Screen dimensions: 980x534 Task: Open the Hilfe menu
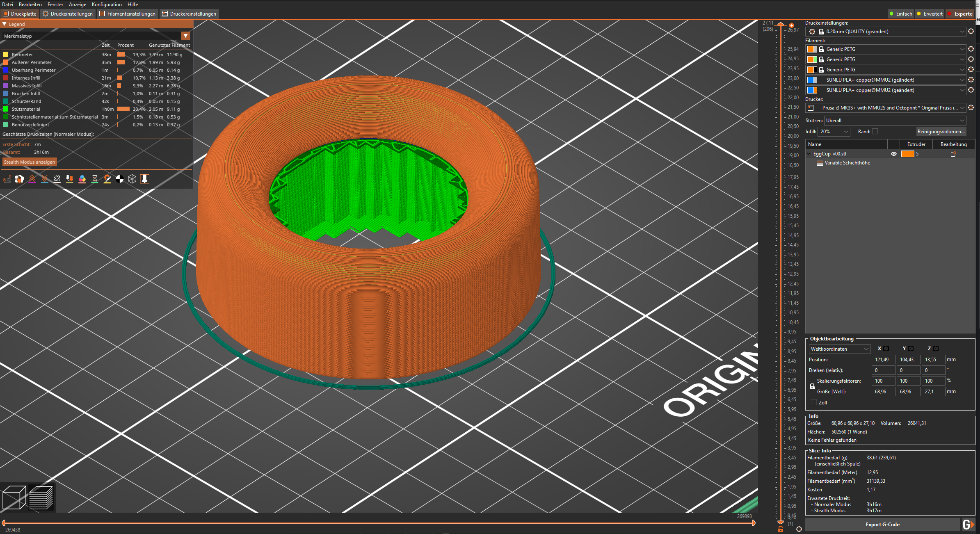[132, 4]
